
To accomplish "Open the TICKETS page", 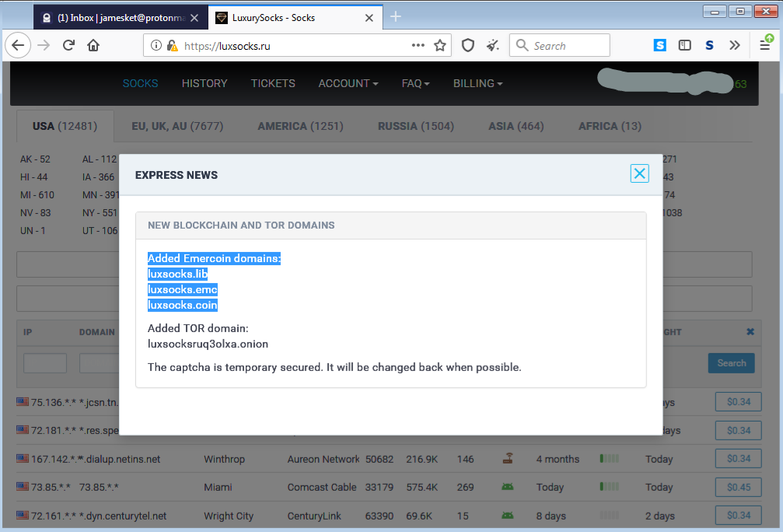I will [273, 83].
